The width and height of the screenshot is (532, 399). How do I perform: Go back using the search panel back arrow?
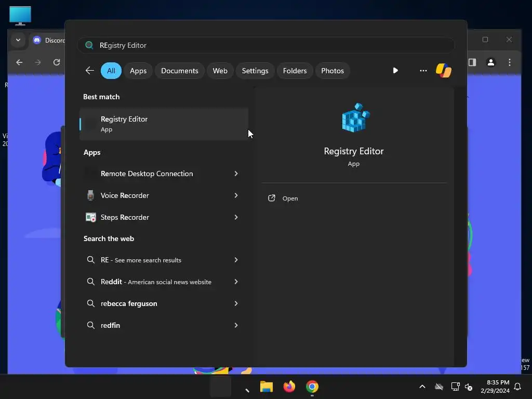pyautogui.click(x=89, y=71)
